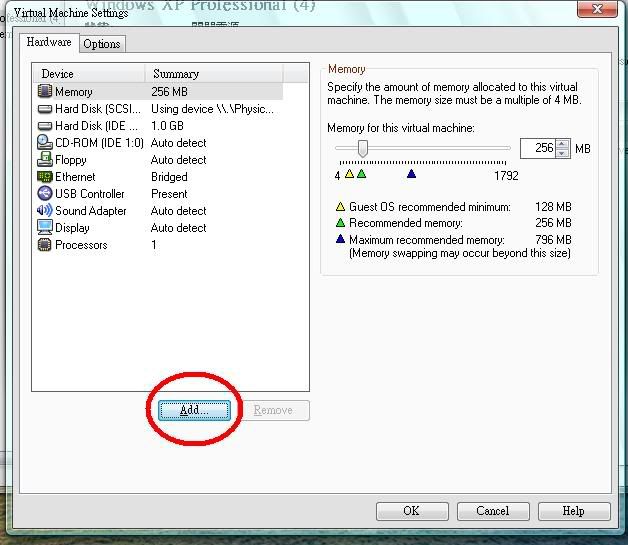Viewport: 628px width, 545px height.
Task: Select the Processors device icon
Action: (45, 245)
